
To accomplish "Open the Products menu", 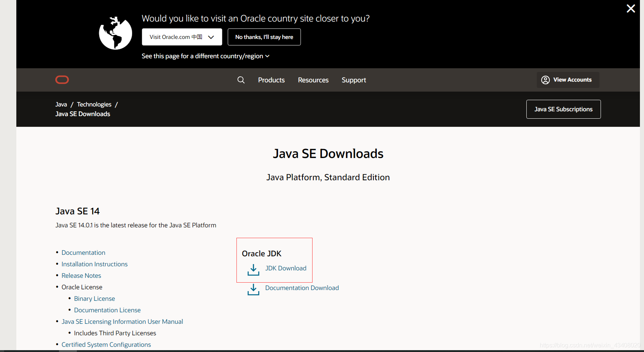I will 271,80.
